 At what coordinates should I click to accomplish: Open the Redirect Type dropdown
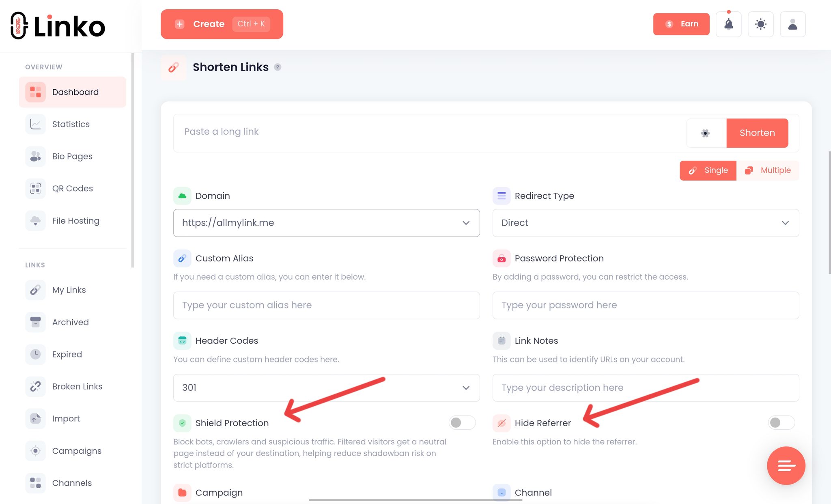click(x=646, y=223)
